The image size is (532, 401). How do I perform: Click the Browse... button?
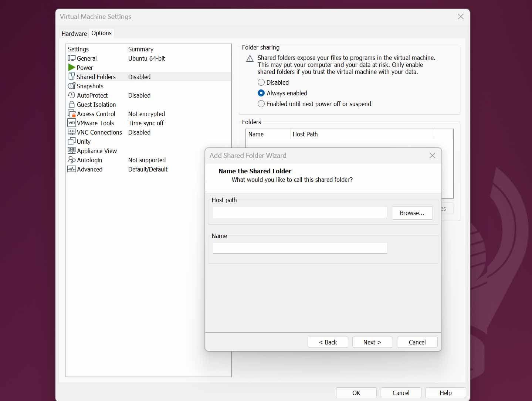coord(412,213)
